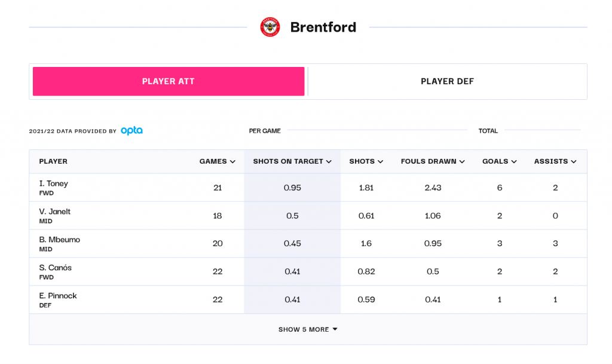Click the Brentford team title
Image resolution: width=612 pixels, height=364 pixels.
pyautogui.click(x=323, y=27)
